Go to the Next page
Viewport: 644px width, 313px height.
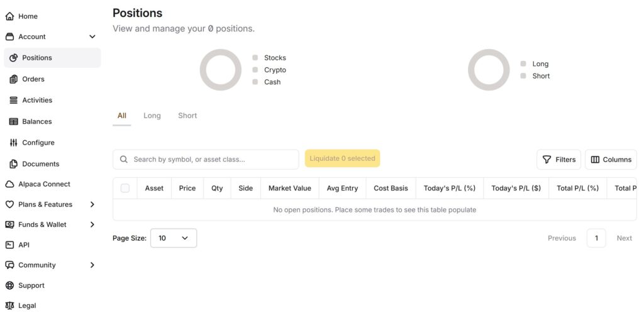click(625, 238)
